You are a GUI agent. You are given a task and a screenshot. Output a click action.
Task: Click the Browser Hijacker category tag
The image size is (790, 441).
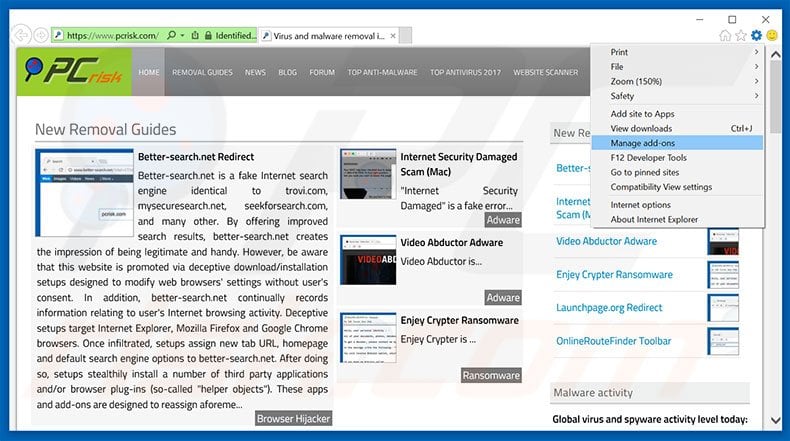click(x=293, y=418)
